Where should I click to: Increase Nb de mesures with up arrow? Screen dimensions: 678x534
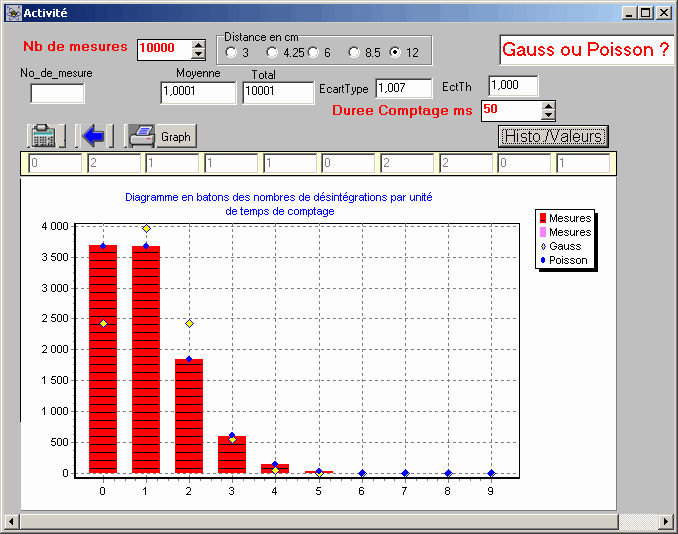tap(198, 43)
